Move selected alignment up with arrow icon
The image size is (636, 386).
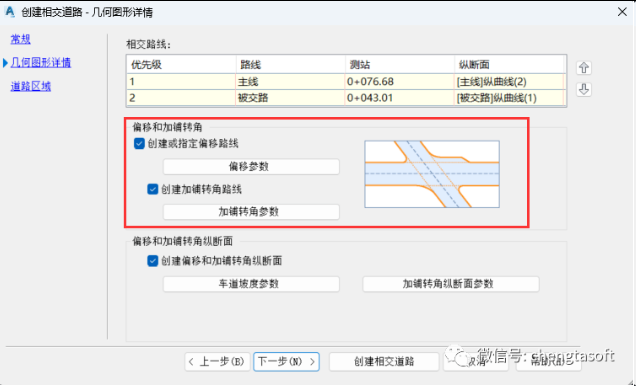pyautogui.click(x=584, y=68)
